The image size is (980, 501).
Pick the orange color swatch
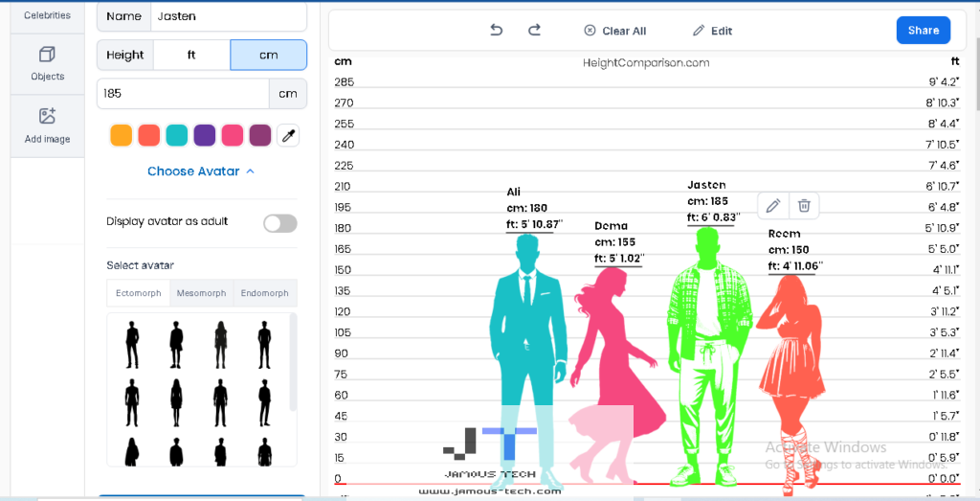[122, 135]
